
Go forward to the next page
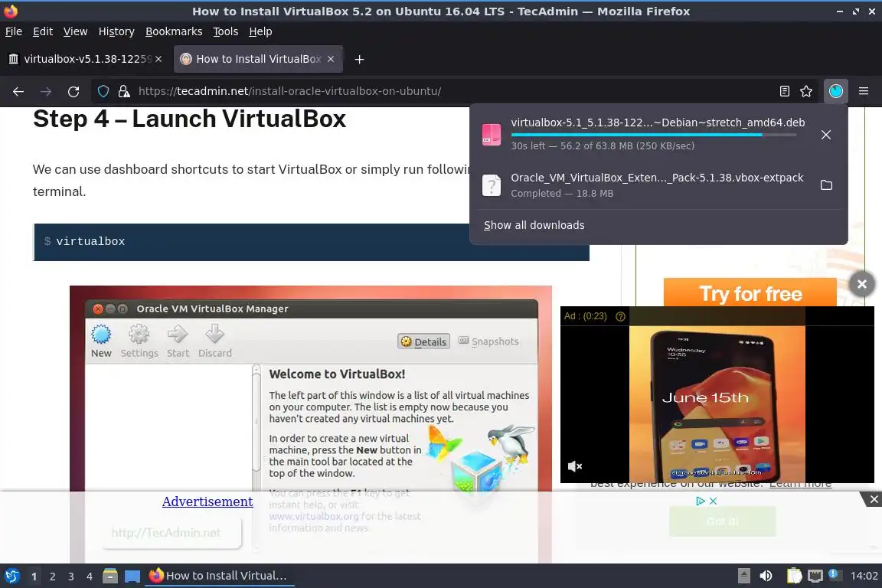tap(46, 91)
